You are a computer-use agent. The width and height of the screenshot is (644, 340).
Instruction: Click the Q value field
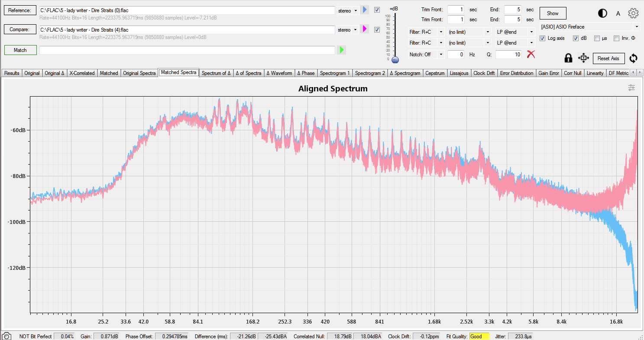tap(508, 55)
